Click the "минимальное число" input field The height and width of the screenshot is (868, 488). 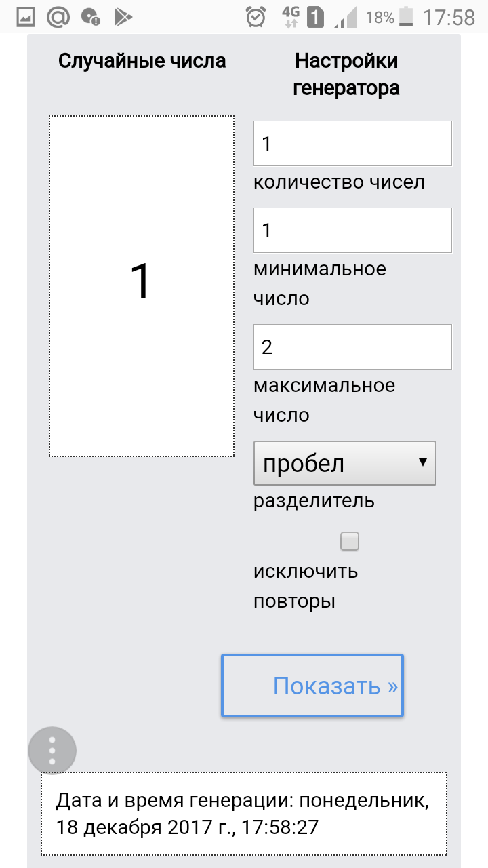pos(352,230)
